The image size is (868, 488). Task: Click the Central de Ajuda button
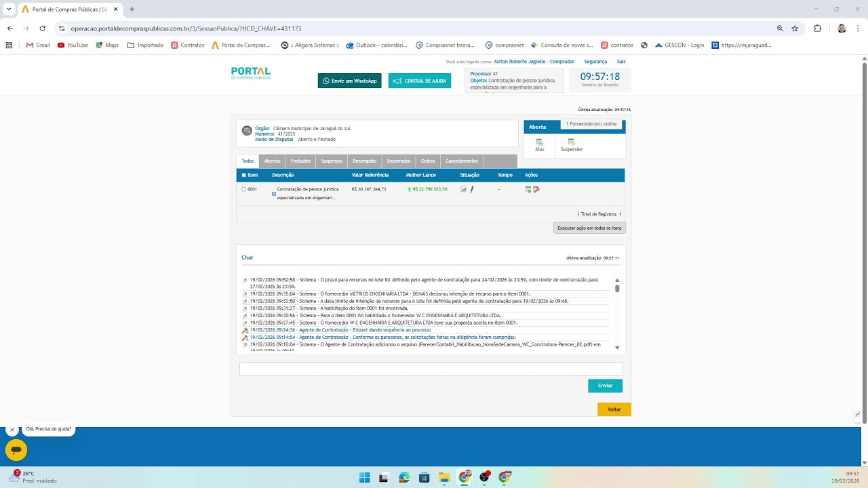click(x=420, y=81)
